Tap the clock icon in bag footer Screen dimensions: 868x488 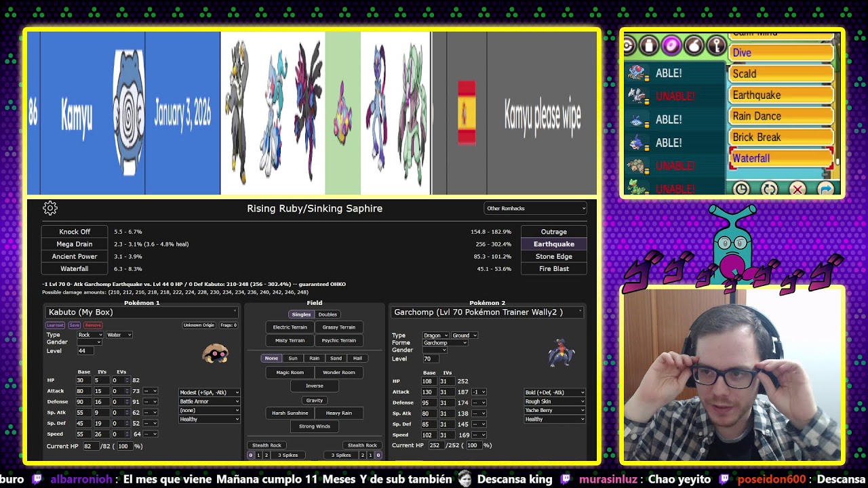click(x=741, y=189)
